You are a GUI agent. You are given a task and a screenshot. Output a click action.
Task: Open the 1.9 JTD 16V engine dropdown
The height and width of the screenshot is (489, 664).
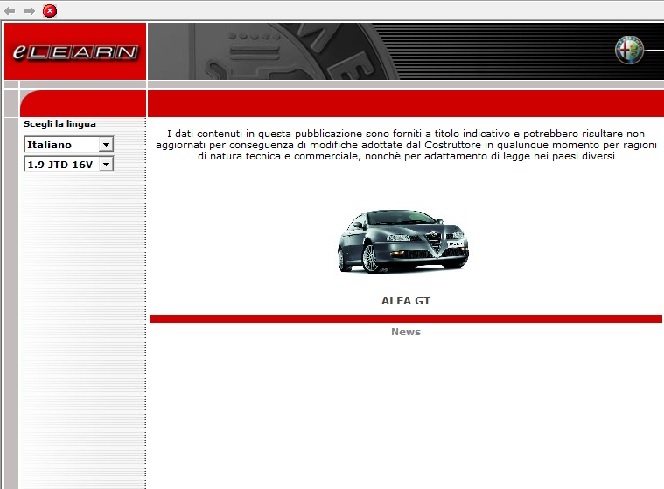tap(69, 164)
